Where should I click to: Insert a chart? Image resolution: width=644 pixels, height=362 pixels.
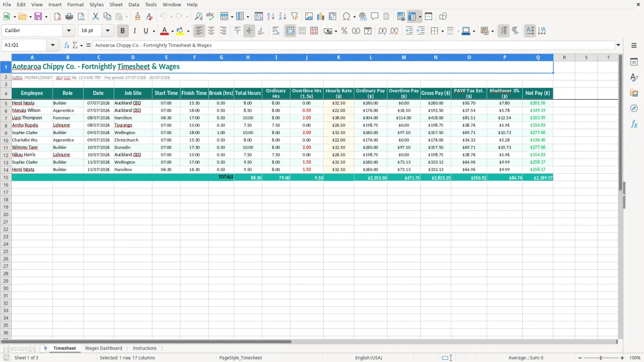(320, 17)
